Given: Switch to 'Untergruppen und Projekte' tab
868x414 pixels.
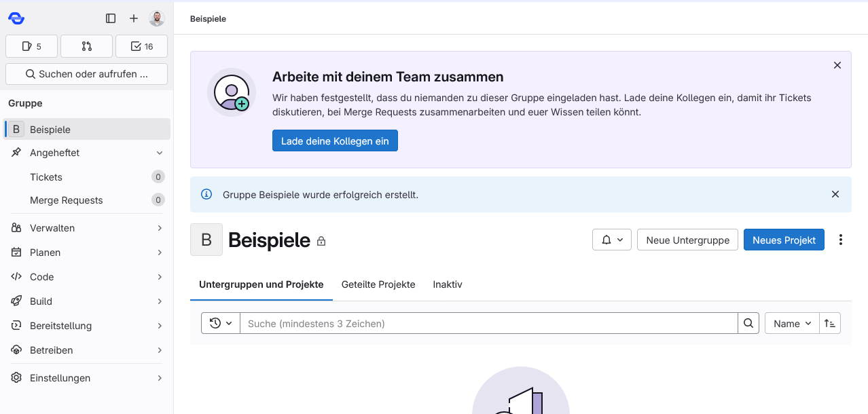Looking at the screenshot, I should coord(261,284).
